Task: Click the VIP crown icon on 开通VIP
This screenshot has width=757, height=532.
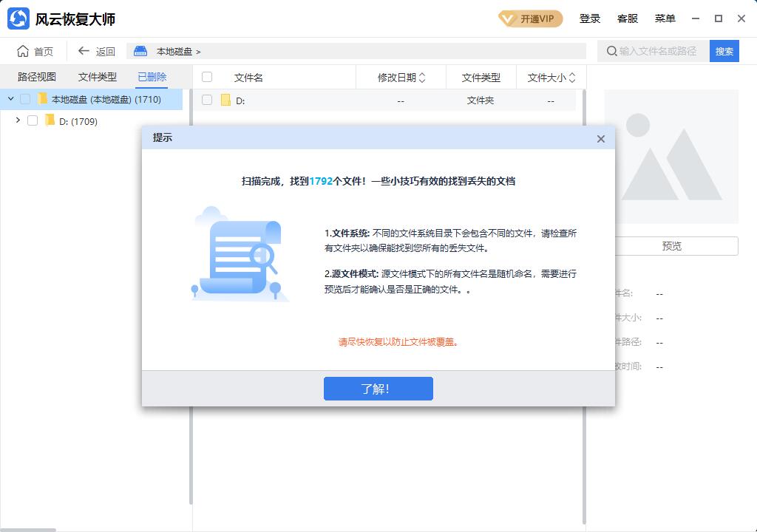Action: (x=508, y=20)
